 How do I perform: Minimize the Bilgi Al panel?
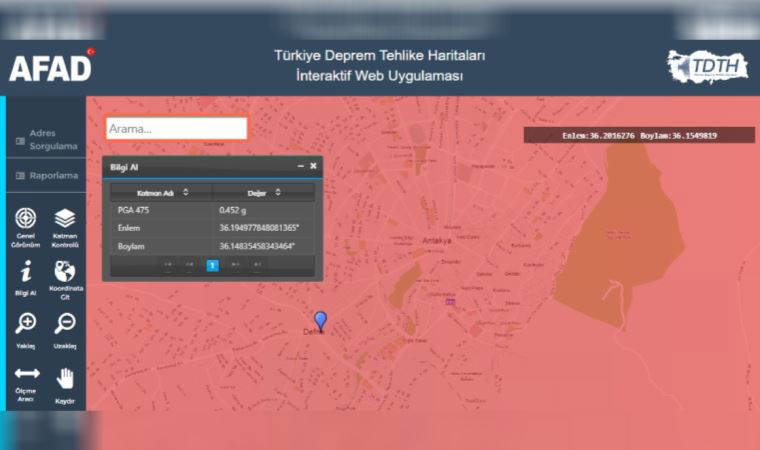click(x=300, y=166)
